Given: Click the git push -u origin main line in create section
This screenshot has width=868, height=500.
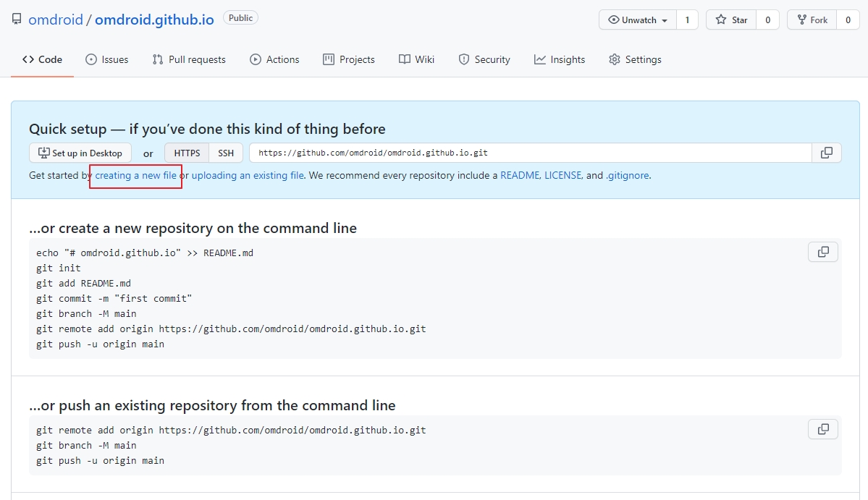Looking at the screenshot, I should pos(100,344).
